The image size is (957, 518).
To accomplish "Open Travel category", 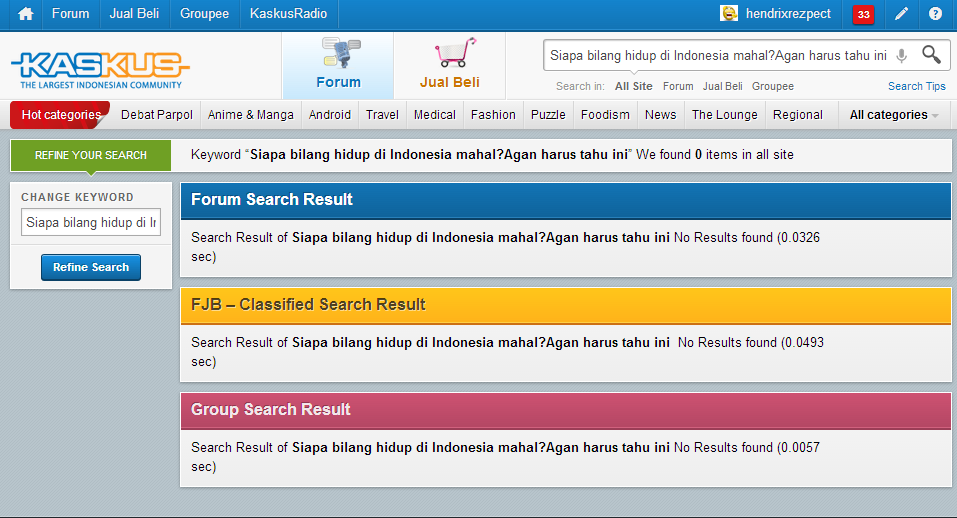I will (382, 115).
